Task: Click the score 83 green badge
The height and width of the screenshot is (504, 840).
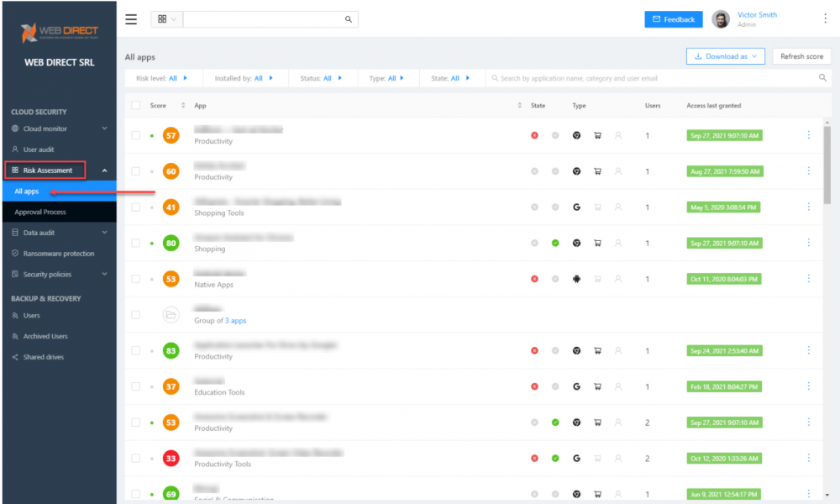Action: 171,351
